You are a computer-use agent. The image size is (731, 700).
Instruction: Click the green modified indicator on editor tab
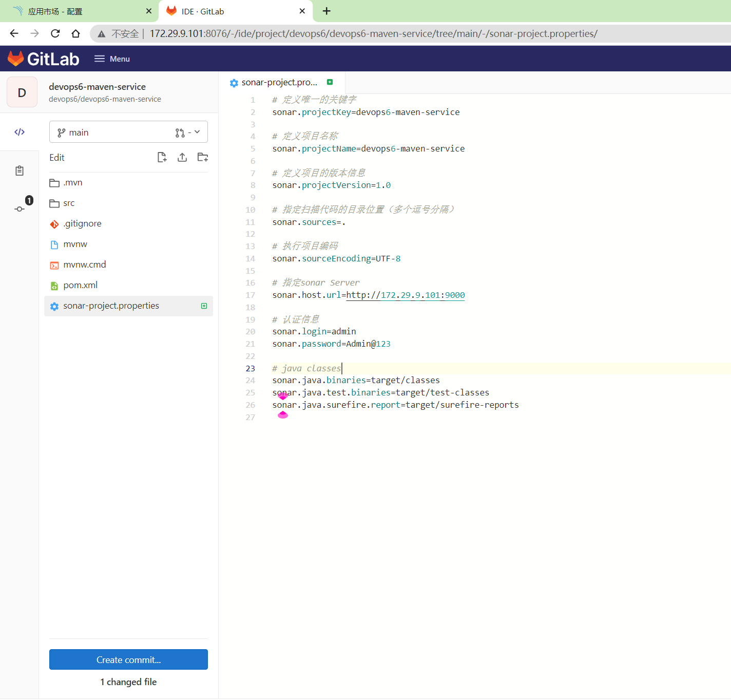pos(330,82)
